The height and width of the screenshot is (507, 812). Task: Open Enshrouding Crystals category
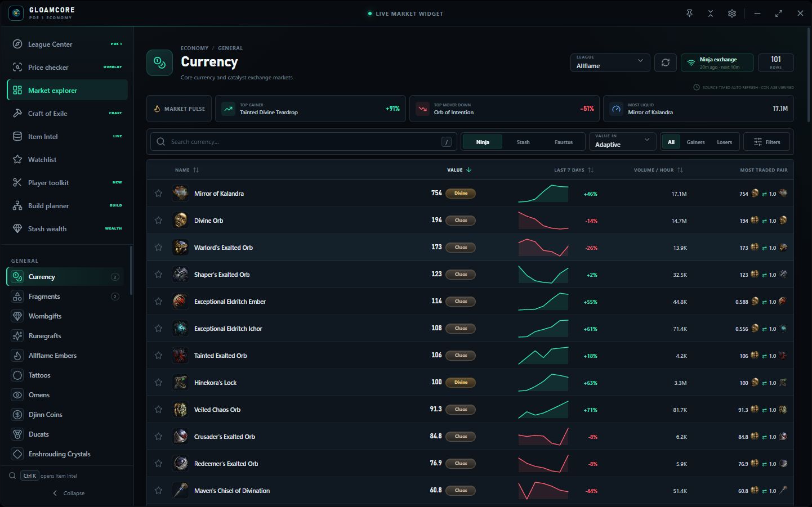65,454
